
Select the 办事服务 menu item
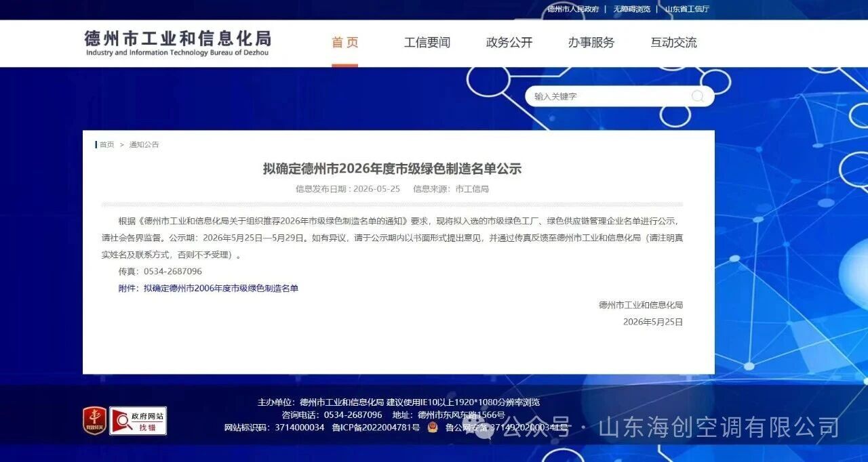[591, 43]
